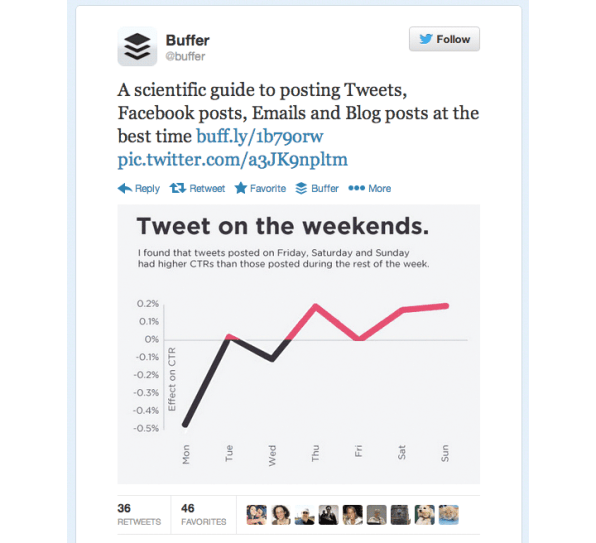This screenshot has height=543, width=596.
Task: Open the first user avatar thumbnail
Action: click(256, 515)
